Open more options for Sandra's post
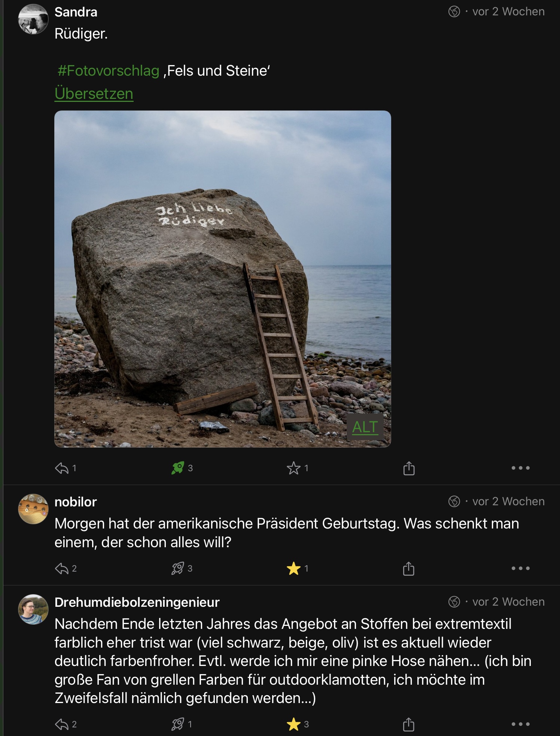Image resolution: width=560 pixels, height=736 pixels. pos(520,468)
